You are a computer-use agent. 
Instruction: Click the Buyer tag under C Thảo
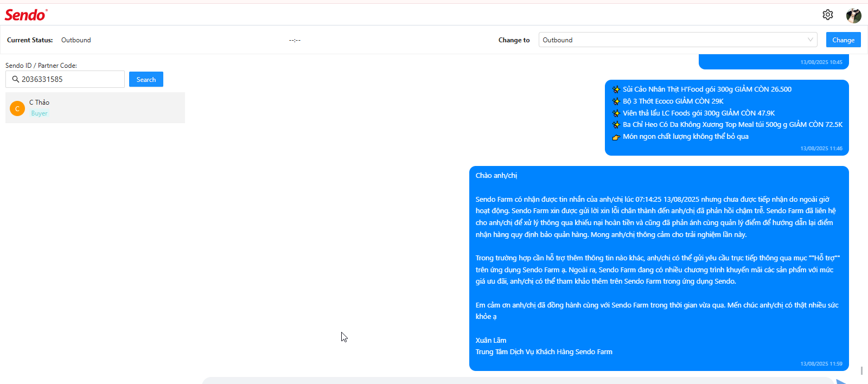(x=39, y=113)
